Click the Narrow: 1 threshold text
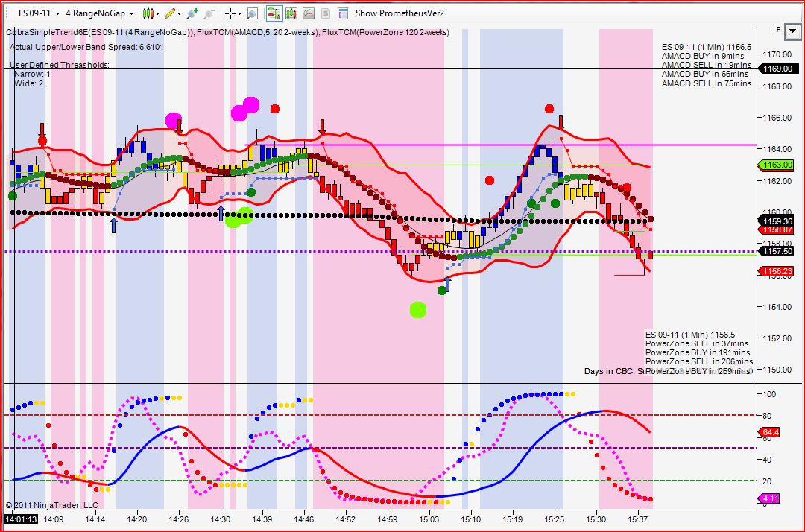 click(x=32, y=74)
